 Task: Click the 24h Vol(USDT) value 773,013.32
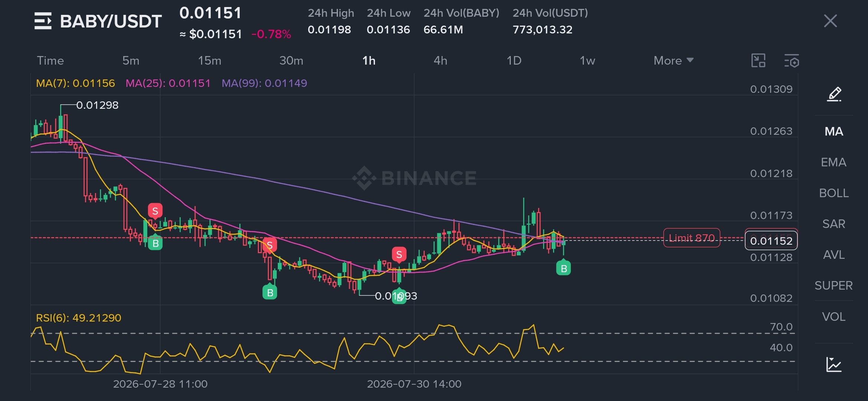pyautogui.click(x=543, y=30)
